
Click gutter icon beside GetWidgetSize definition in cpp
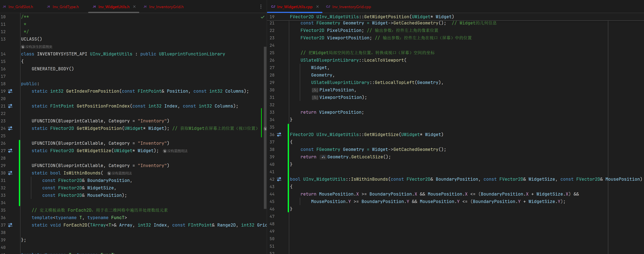tap(279, 134)
